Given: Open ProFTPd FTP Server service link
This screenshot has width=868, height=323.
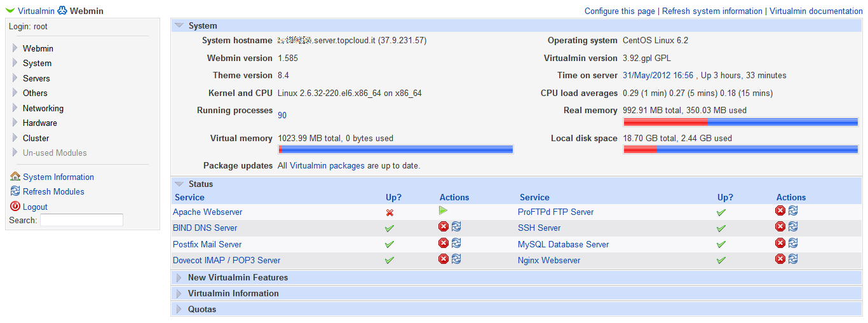Looking at the screenshot, I should click(x=556, y=212).
